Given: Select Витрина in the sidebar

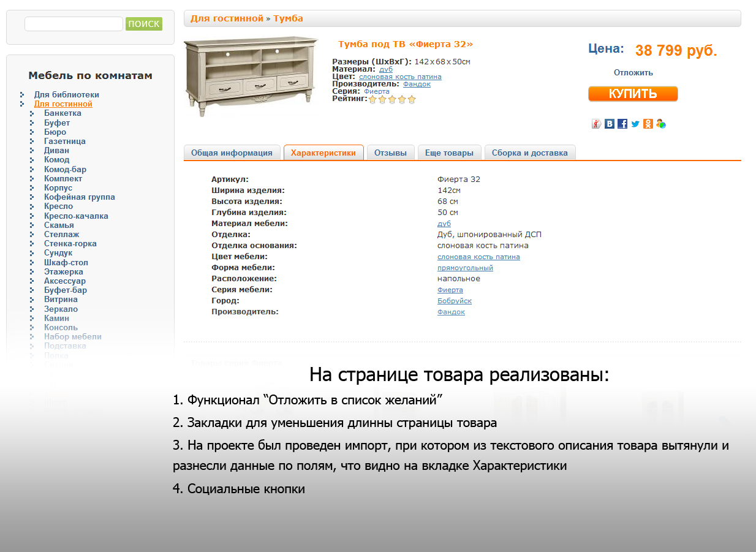Looking at the screenshot, I should click(61, 299).
